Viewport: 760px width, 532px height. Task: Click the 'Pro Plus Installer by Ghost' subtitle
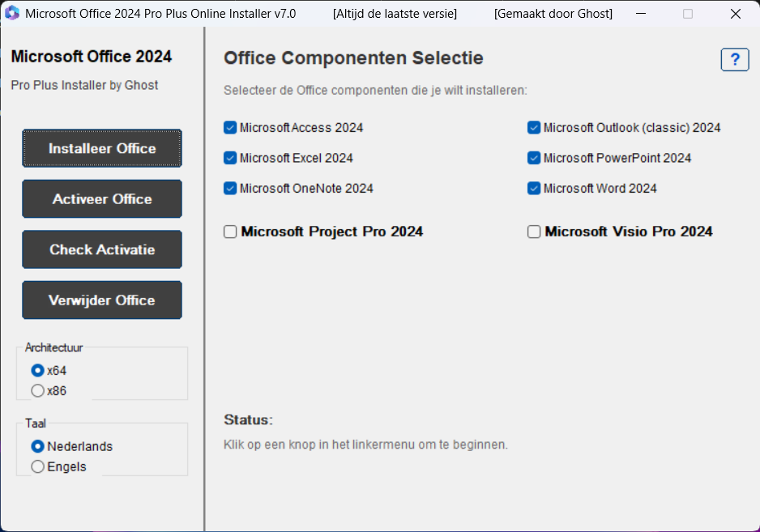click(84, 85)
